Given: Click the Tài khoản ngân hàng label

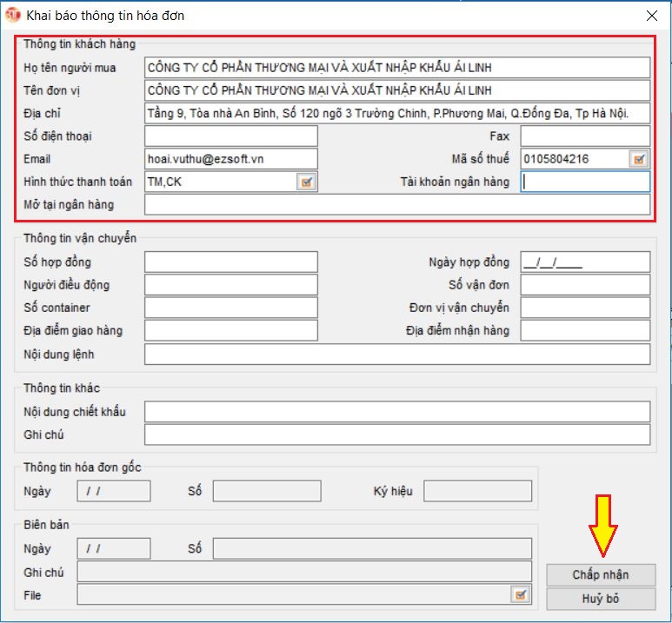Looking at the screenshot, I should coord(455,182).
